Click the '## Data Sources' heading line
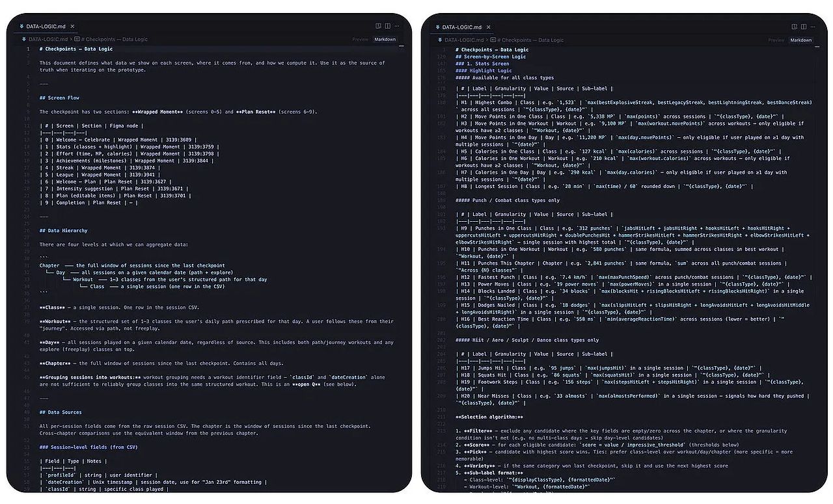Viewport: 833px width, 504px height. click(61, 412)
